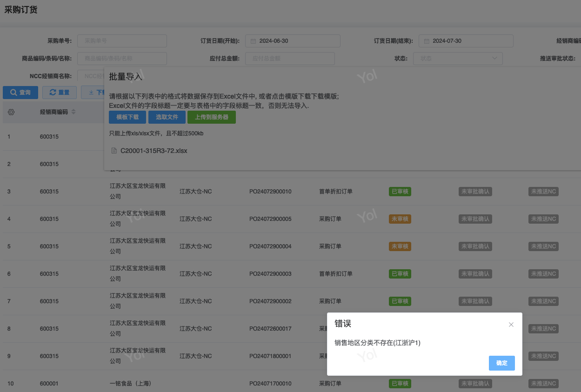Click order number PO24072900010 in row 3

point(270,192)
